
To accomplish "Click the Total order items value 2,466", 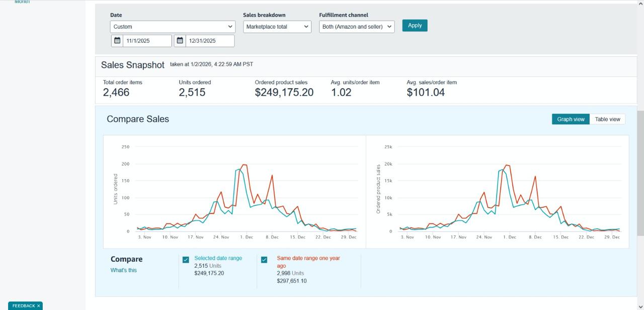I will pyautogui.click(x=116, y=93).
